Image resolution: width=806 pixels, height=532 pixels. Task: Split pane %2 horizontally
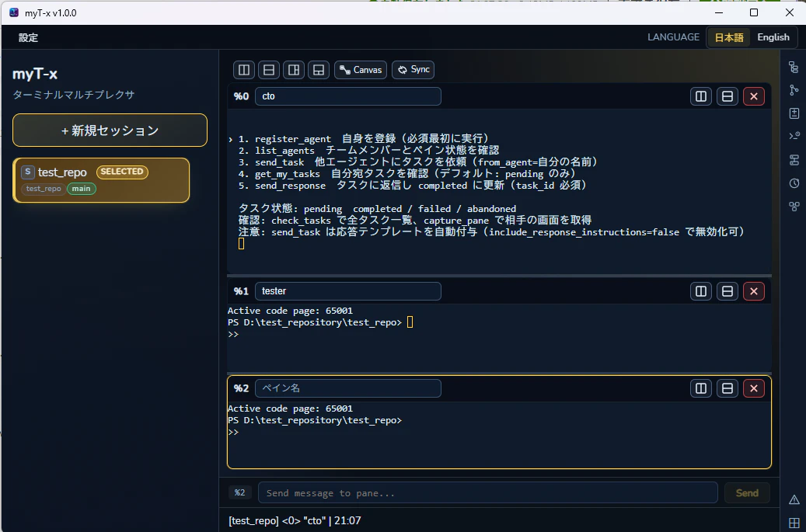(x=727, y=388)
